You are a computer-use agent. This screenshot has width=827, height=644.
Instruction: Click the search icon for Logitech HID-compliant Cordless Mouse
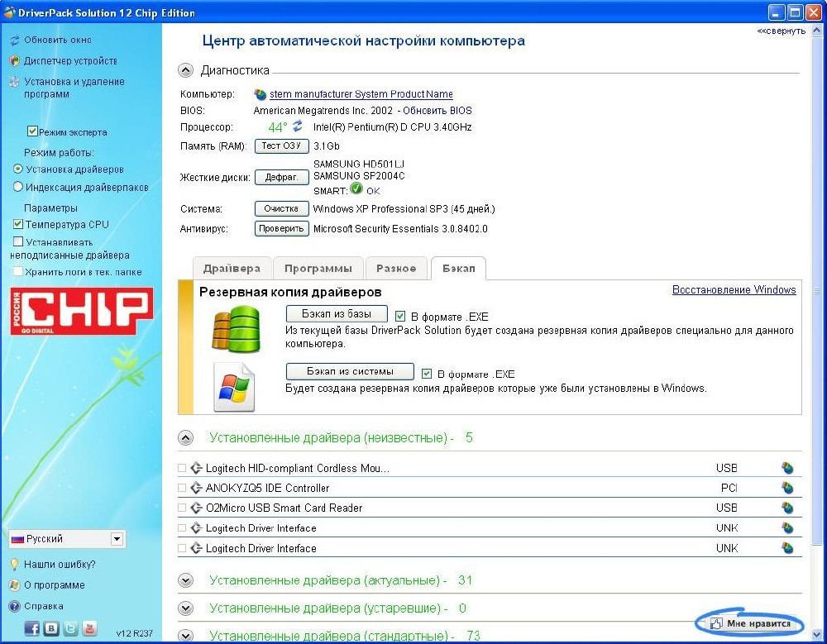787,468
